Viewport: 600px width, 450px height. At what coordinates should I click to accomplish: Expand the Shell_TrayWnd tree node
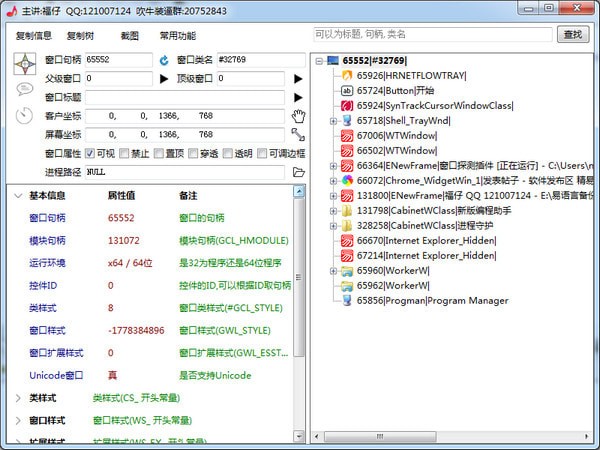pos(333,121)
